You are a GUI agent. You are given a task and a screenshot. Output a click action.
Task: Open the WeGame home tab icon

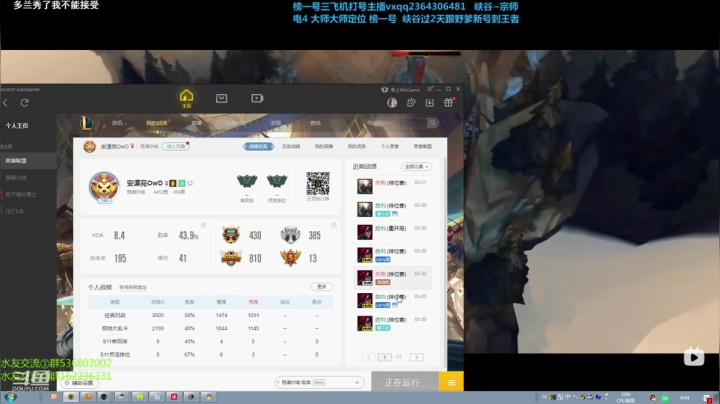coord(186,98)
